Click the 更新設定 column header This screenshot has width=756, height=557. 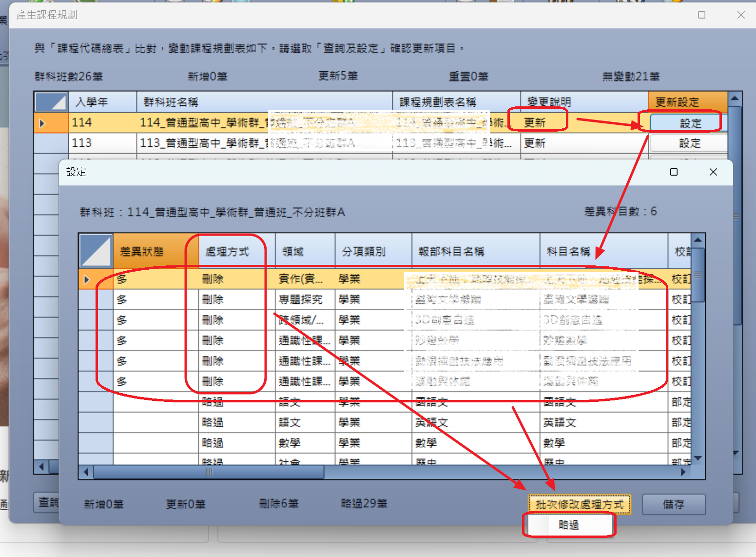688,102
